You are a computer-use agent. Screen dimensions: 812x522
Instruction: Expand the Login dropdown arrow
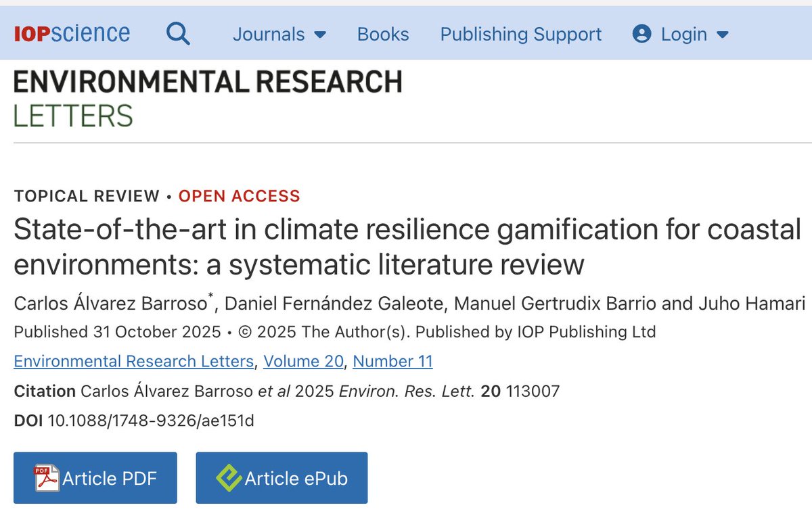click(x=722, y=34)
